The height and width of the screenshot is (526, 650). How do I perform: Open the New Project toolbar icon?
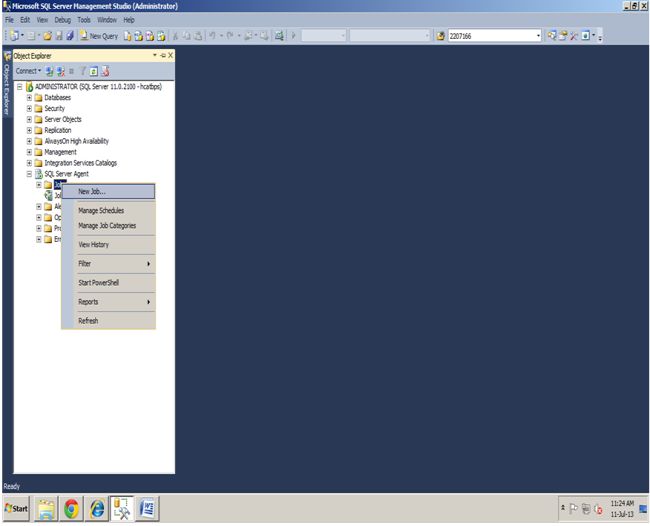click(15, 36)
